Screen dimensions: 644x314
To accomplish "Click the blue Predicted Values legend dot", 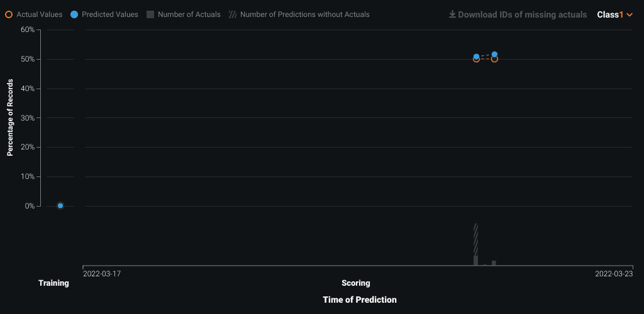I will [74, 14].
